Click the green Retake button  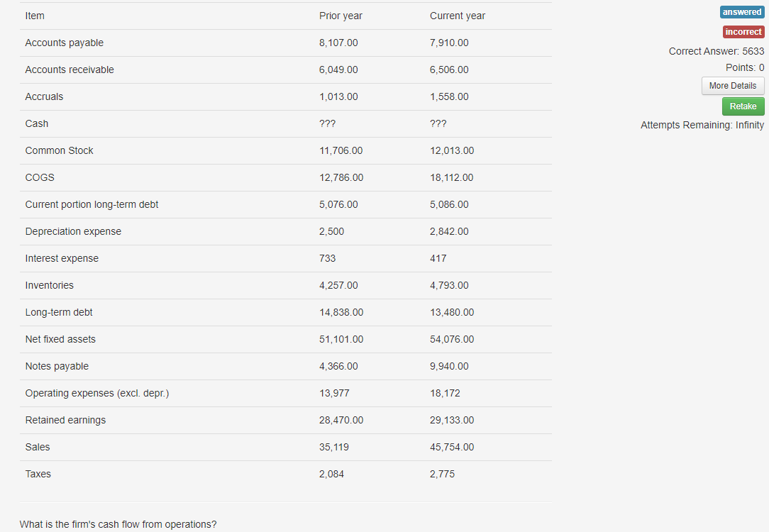tap(743, 106)
